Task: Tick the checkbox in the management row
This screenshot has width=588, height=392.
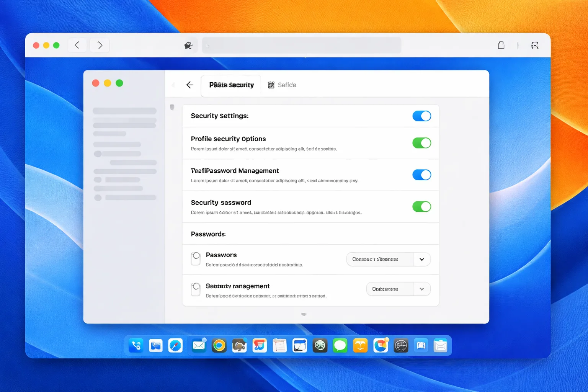Action: (x=196, y=289)
